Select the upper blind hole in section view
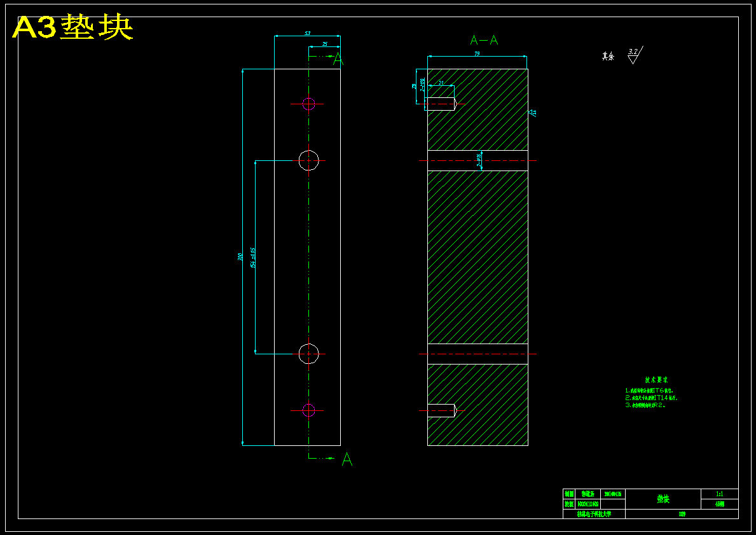 pos(441,104)
